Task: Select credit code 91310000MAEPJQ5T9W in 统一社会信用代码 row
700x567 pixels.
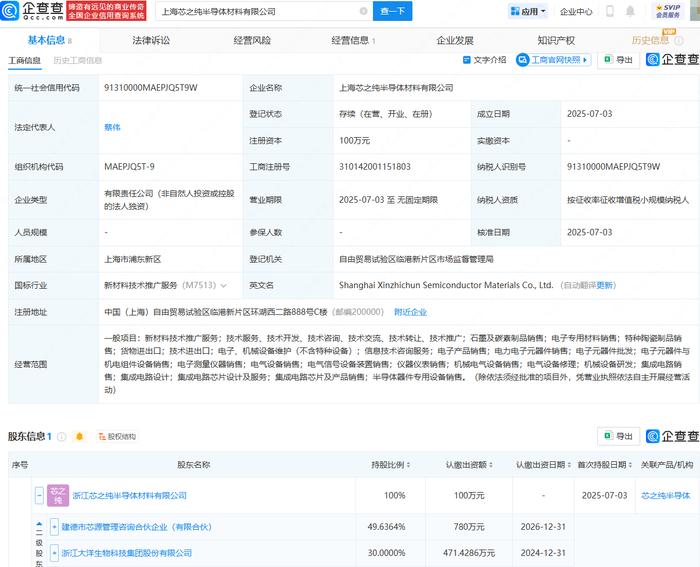Action: click(150, 88)
